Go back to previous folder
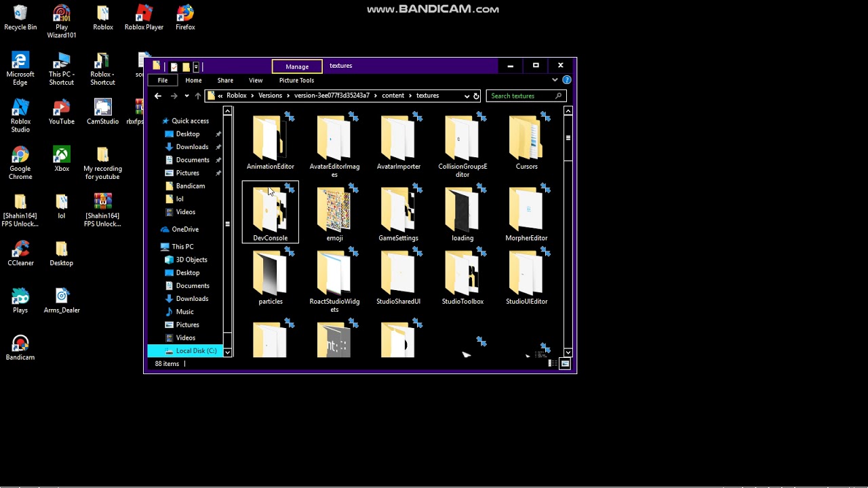868x488 pixels. (x=158, y=96)
